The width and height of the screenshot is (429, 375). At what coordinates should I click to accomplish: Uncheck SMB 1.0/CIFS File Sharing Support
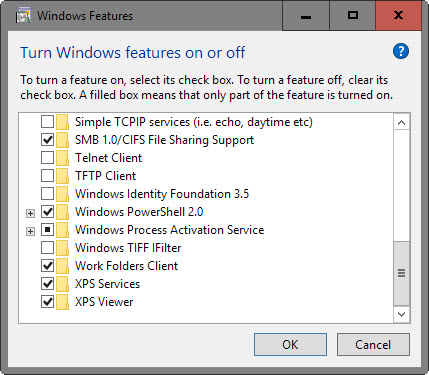47,140
